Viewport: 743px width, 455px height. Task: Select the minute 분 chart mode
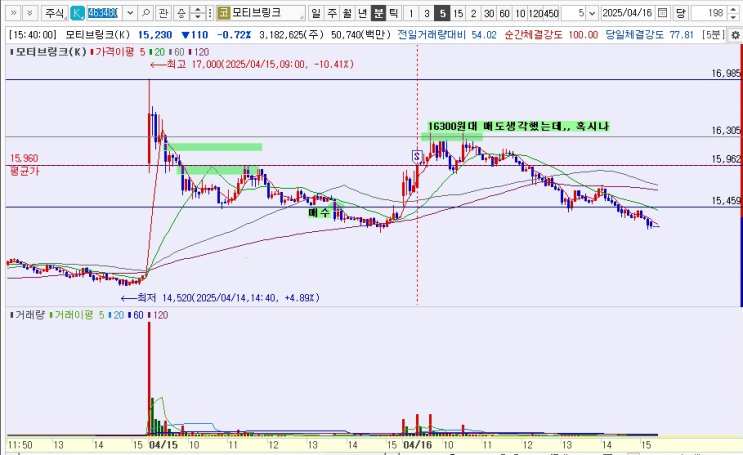click(x=378, y=13)
